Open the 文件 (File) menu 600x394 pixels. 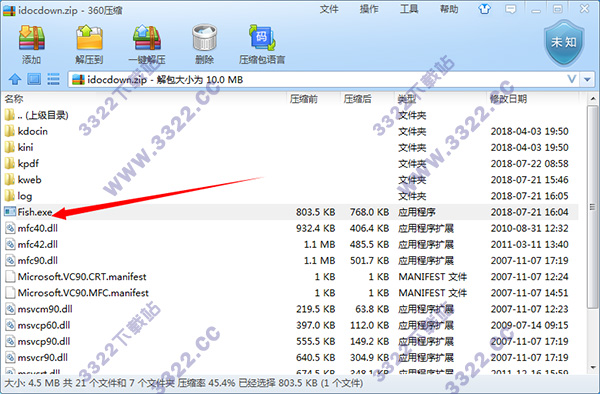329,9
